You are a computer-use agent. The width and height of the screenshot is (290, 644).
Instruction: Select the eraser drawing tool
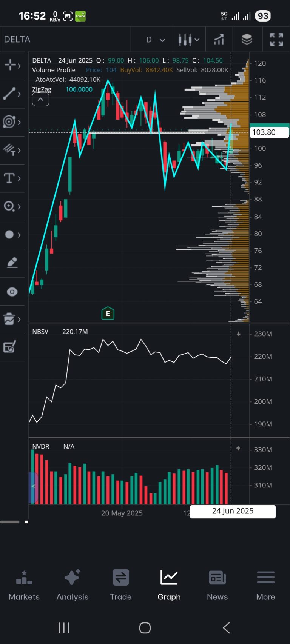(12, 263)
